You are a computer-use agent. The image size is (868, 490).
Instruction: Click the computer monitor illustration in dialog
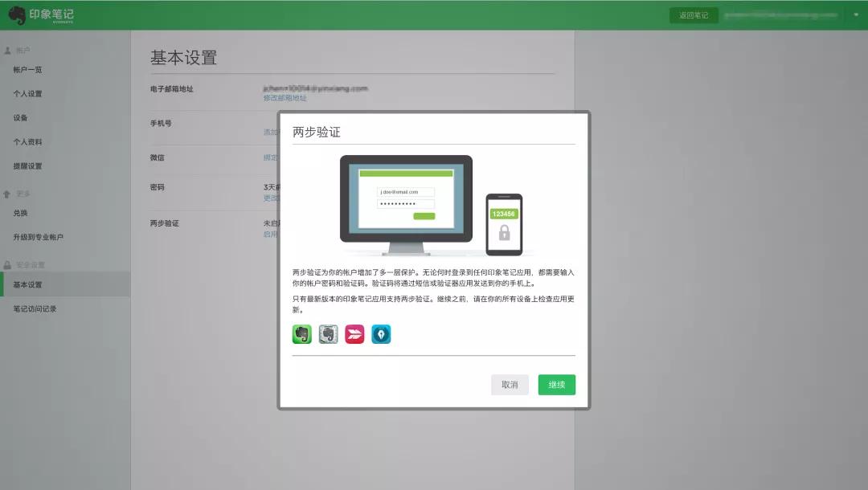pyautogui.click(x=406, y=205)
